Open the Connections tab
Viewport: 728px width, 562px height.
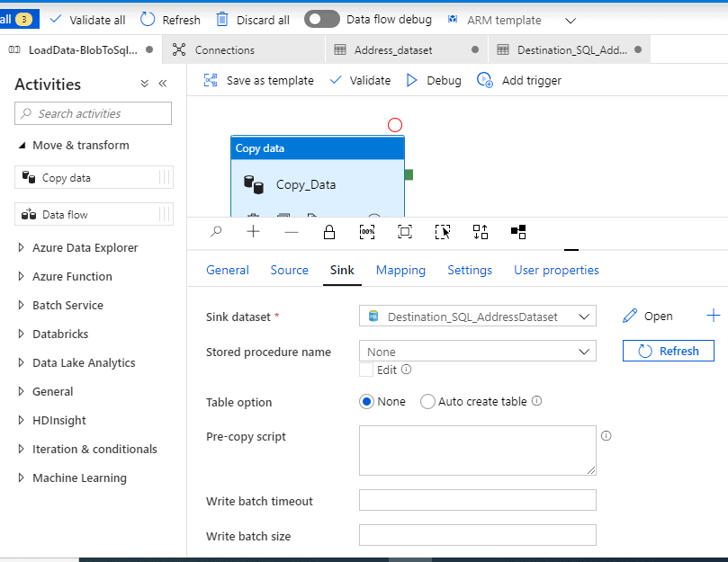coord(224,50)
